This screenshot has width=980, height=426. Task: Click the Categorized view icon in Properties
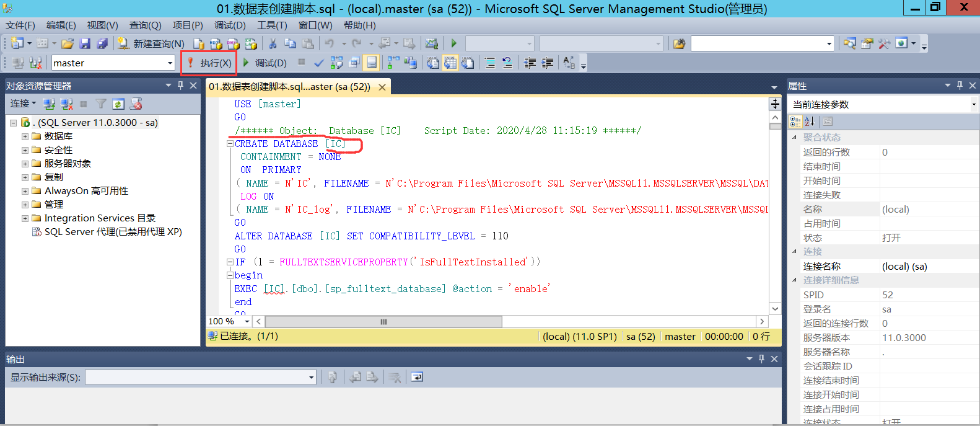796,122
